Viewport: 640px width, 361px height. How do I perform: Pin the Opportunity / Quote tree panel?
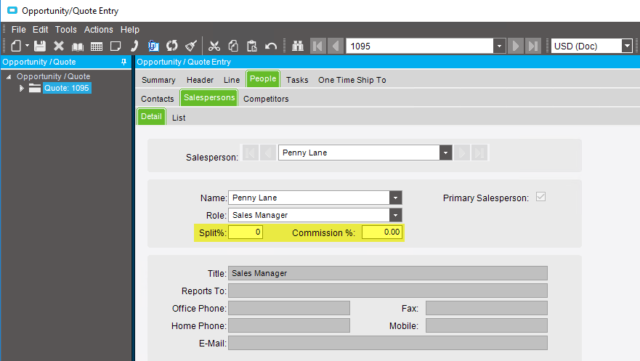[124, 62]
